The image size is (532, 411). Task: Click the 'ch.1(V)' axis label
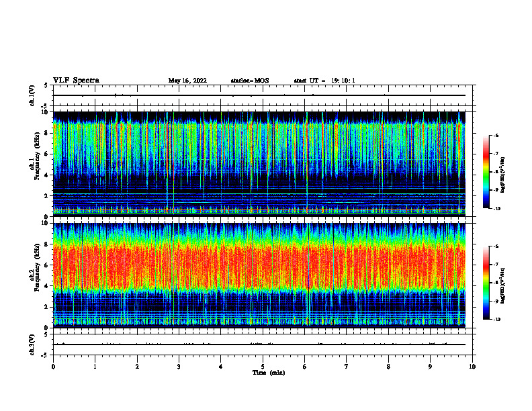click(x=32, y=95)
